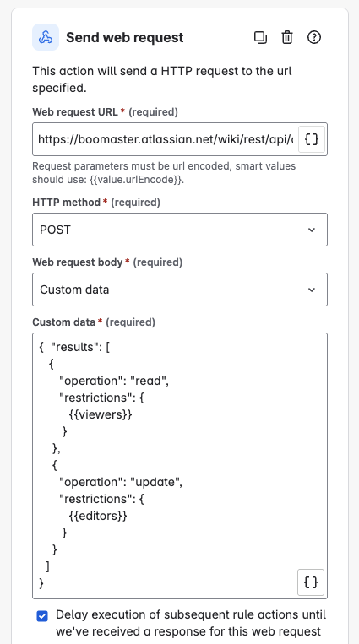Duplicate the Send web request action

[x=260, y=37]
